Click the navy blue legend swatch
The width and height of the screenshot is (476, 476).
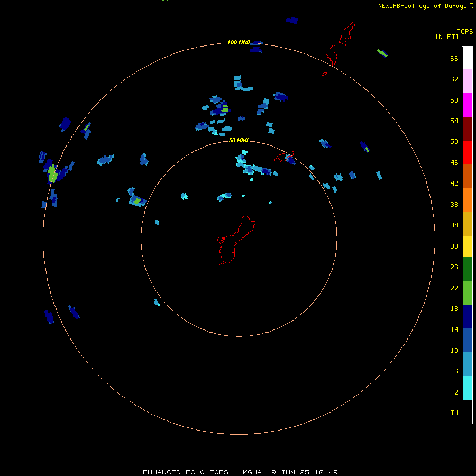point(467,317)
